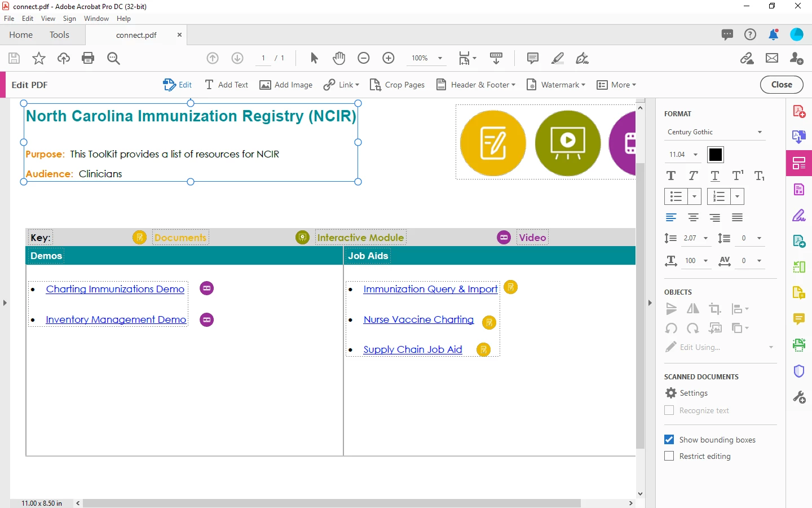Justify text alignment

[737, 217]
